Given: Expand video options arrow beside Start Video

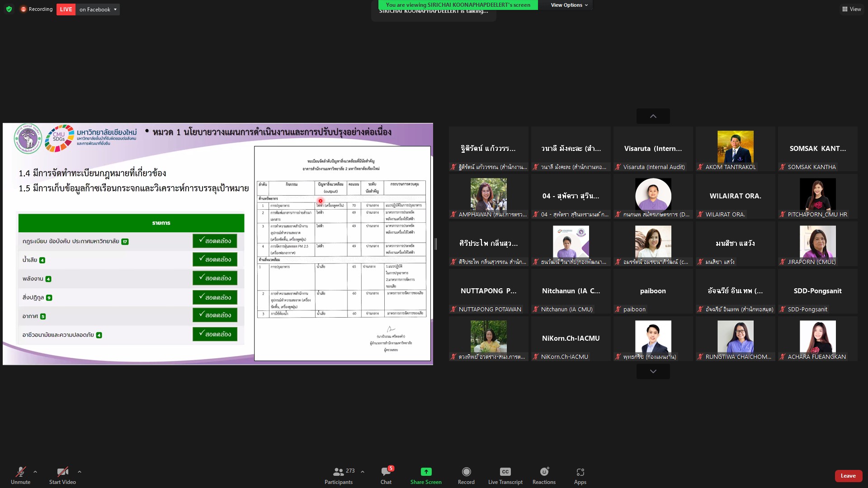Looking at the screenshot, I should click(80, 472).
